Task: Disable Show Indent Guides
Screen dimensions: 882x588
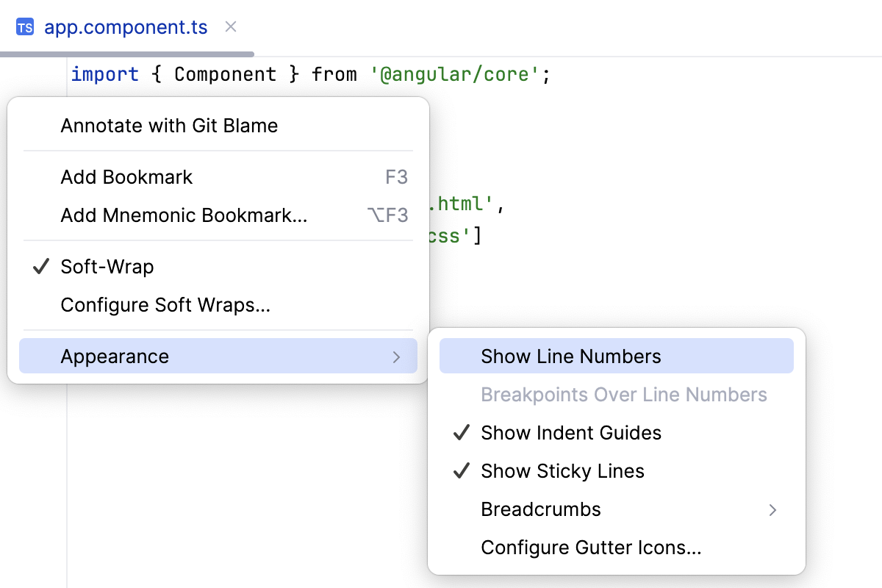Action: 571,433
